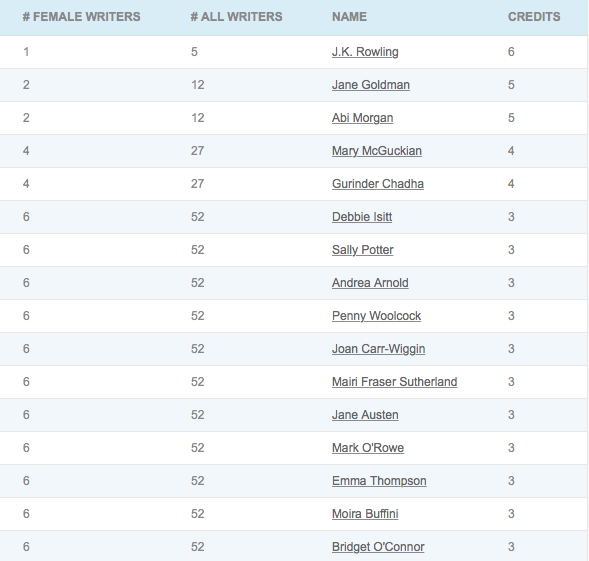
Task: Select the Gurinder Chadha name link
Action: pyautogui.click(x=378, y=184)
